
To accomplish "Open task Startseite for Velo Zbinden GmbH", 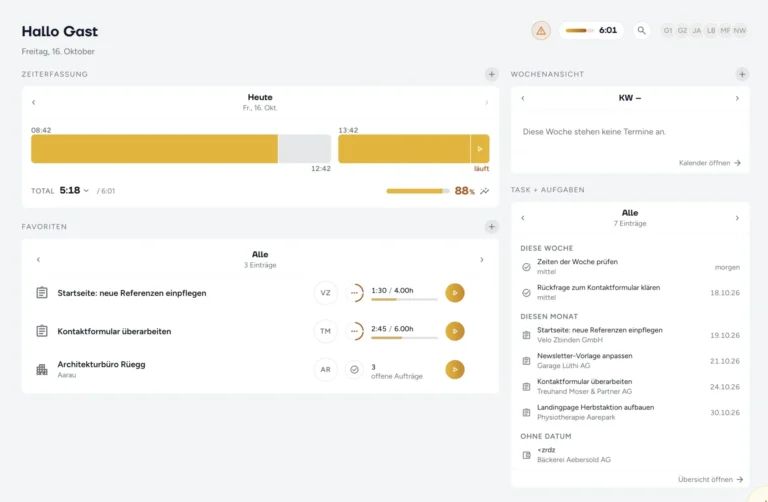I will coord(630,335).
